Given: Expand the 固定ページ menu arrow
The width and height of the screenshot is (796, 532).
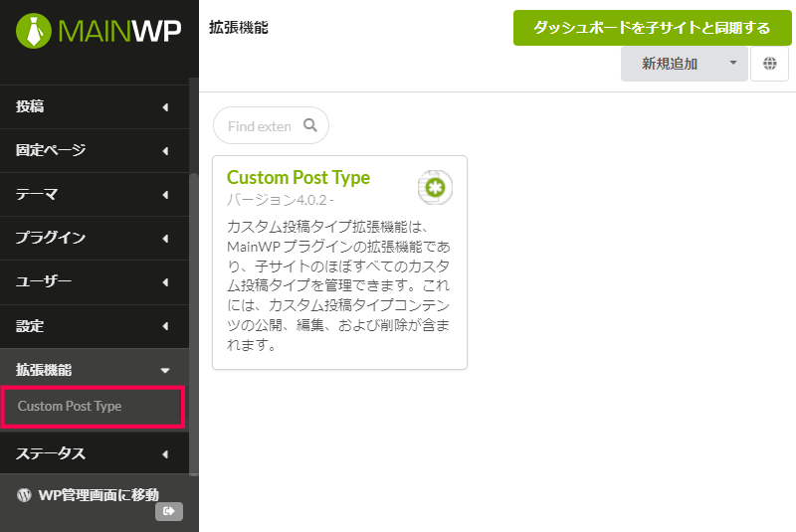Looking at the screenshot, I should coord(165,151).
